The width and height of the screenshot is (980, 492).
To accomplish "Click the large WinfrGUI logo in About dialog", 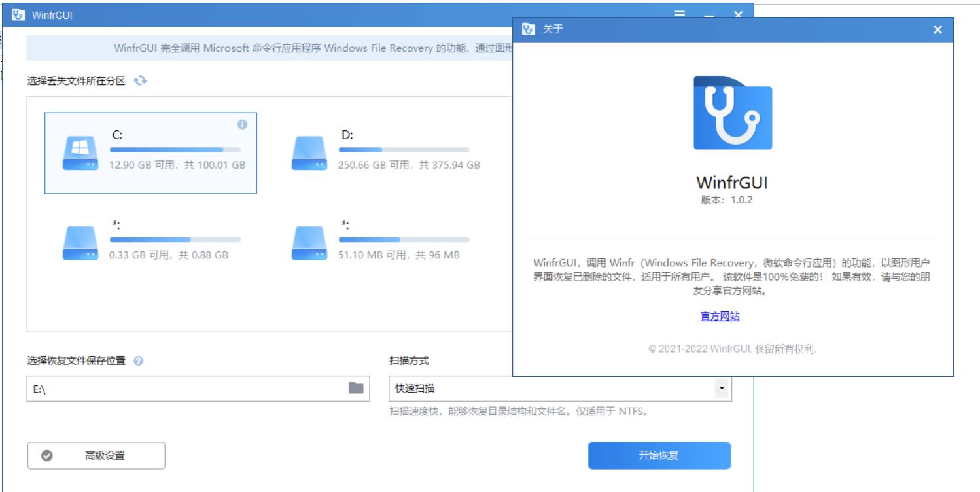I will [x=733, y=113].
